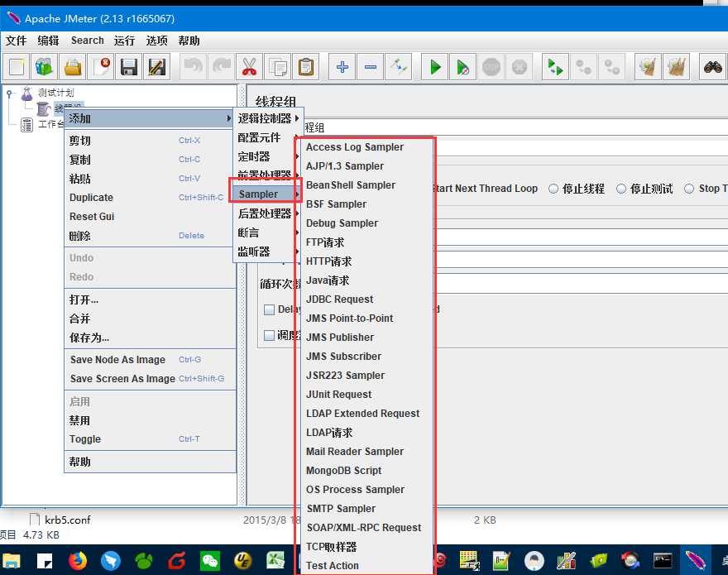Open the 运行 menu
728x575 pixels.
coord(124,41)
